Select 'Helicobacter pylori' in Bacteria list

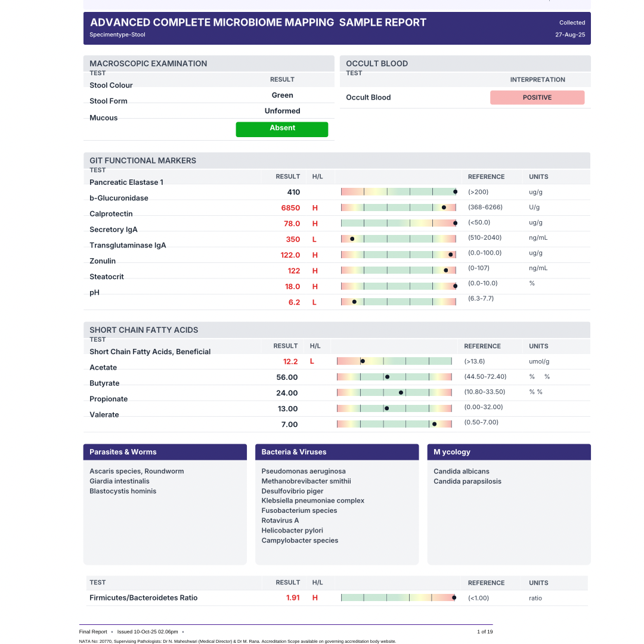tap(292, 530)
